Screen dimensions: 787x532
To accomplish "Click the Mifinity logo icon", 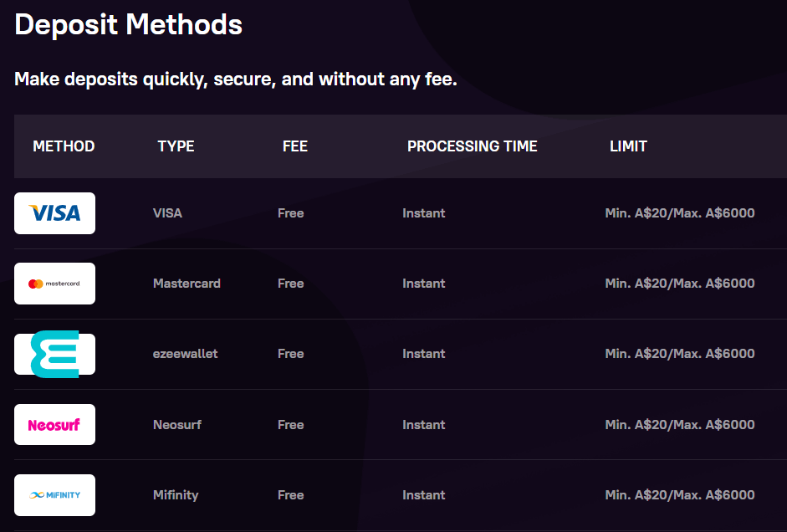I will coord(54,495).
